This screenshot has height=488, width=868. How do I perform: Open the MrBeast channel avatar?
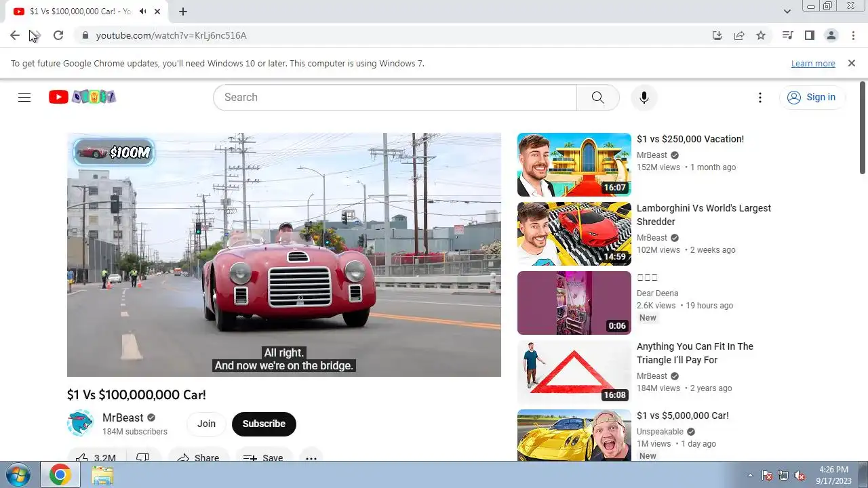tap(81, 424)
